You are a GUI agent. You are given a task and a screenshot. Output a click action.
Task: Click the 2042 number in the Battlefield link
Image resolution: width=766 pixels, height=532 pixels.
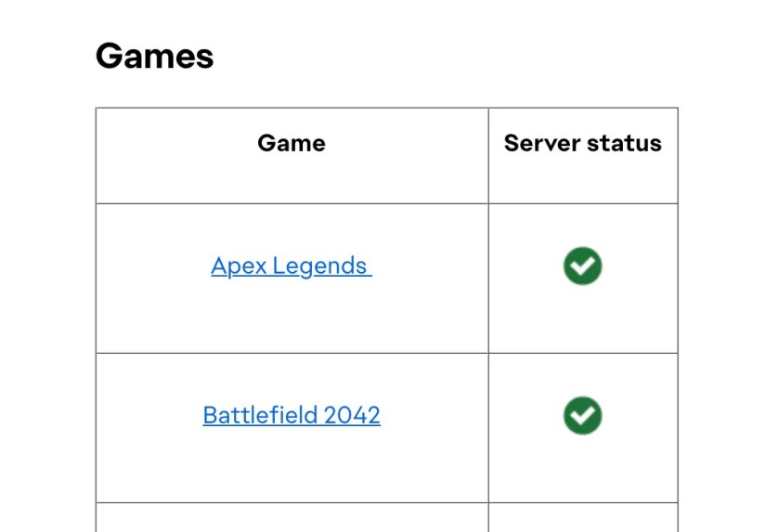tap(352, 415)
